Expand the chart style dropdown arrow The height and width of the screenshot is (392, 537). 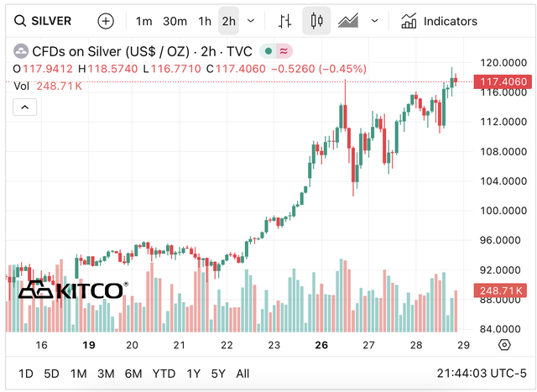coord(374,21)
